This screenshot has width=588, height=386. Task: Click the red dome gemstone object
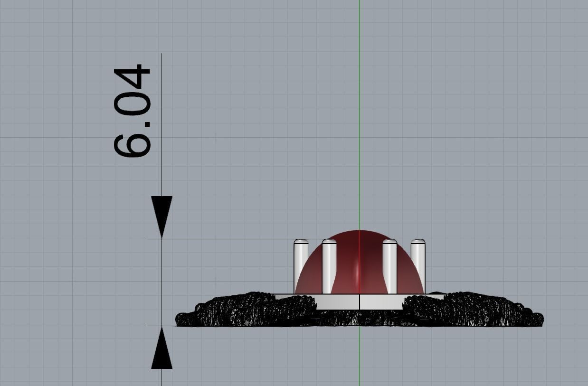point(360,262)
